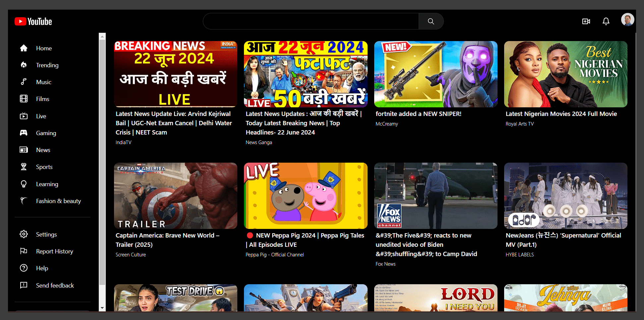The width and height of the screenshot is (644, 320).
Task: Open the Films category
Action: coord(42,99)
